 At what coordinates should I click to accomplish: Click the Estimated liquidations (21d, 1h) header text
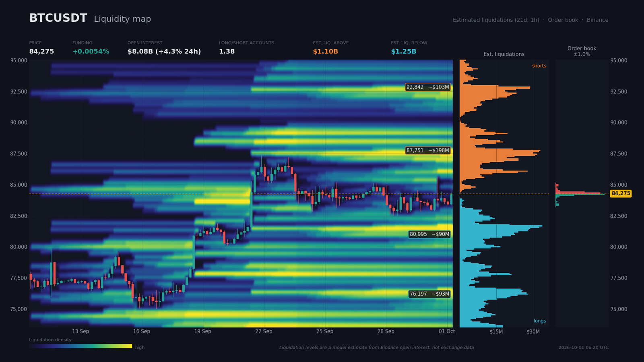pos(496,20)
